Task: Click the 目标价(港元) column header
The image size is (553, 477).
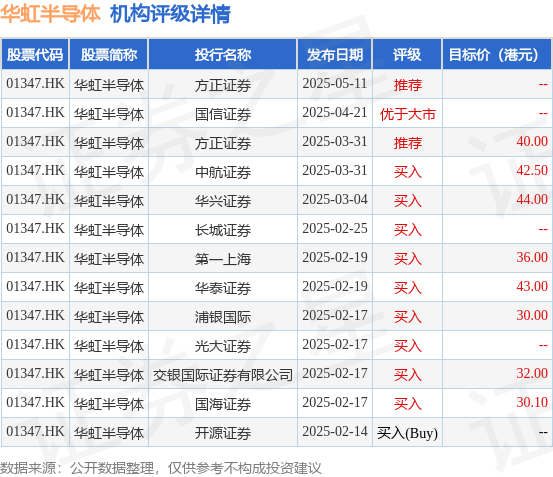Action: click(x=497, y=54)
